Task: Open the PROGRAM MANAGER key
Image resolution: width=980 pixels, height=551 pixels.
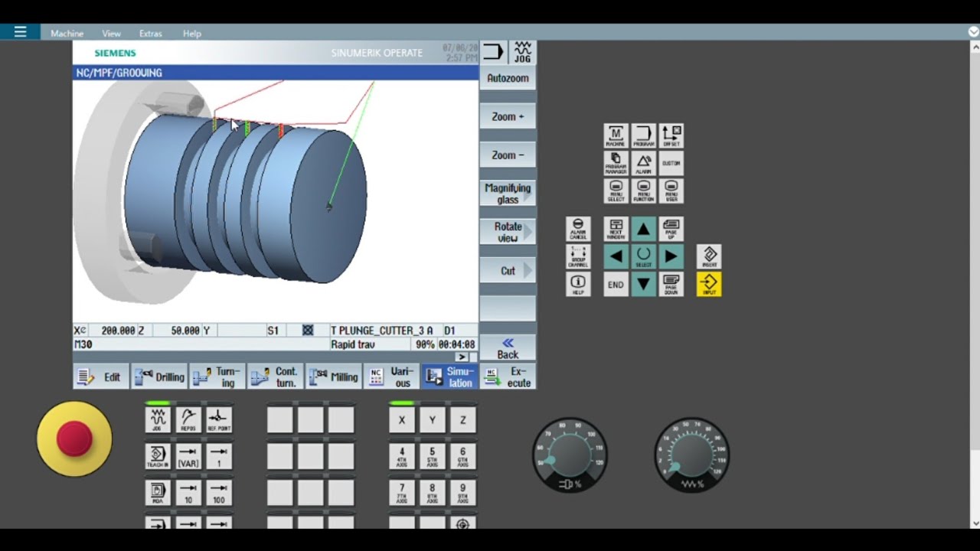Action: [616, 163]
